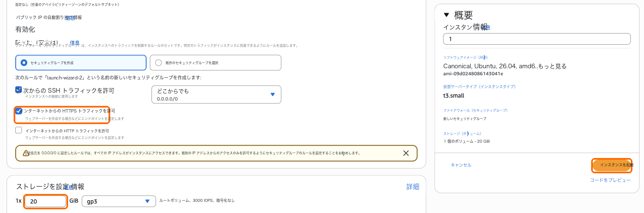The image size is (644, 213).
Task: Dismiss the 0.0.0.0/0 warning banner
Action: pos(406,153)
